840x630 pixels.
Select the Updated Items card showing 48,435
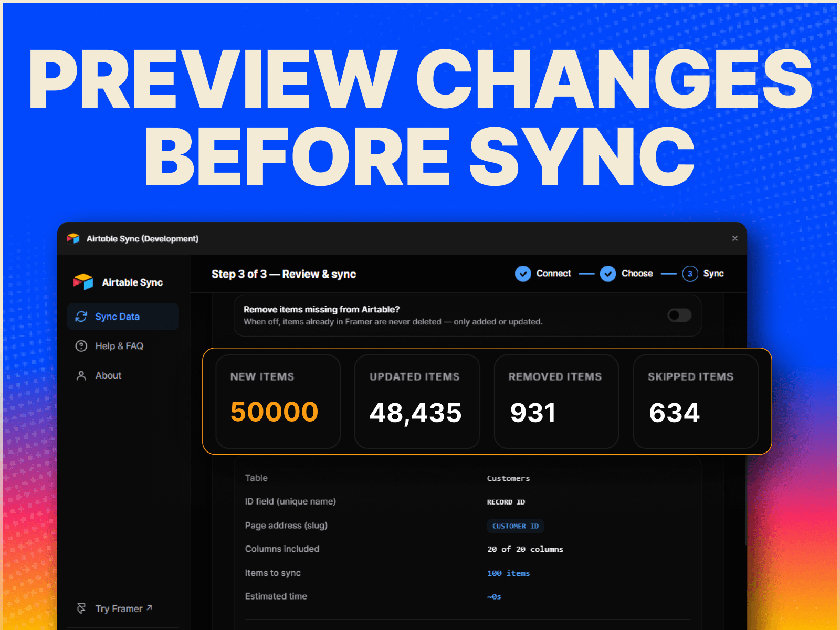417,402
